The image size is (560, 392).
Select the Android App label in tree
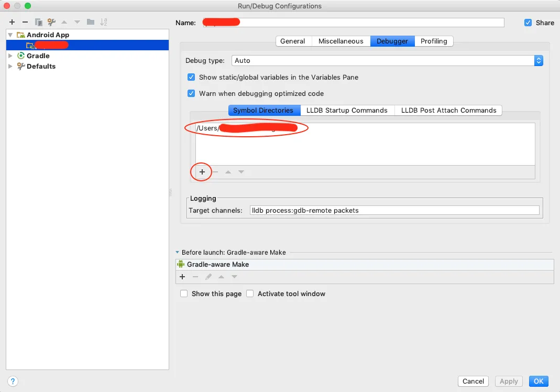(48, 35)
